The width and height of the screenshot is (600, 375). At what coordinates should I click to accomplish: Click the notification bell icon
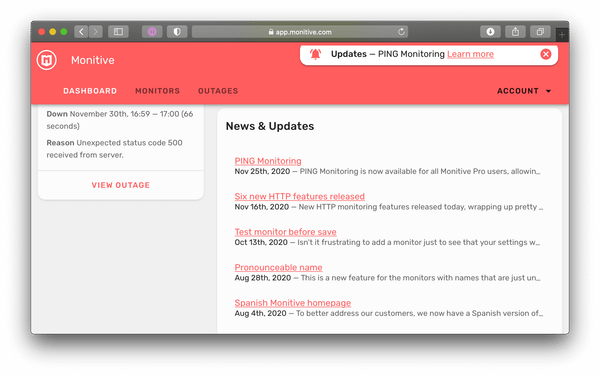[x=315, y=54]
